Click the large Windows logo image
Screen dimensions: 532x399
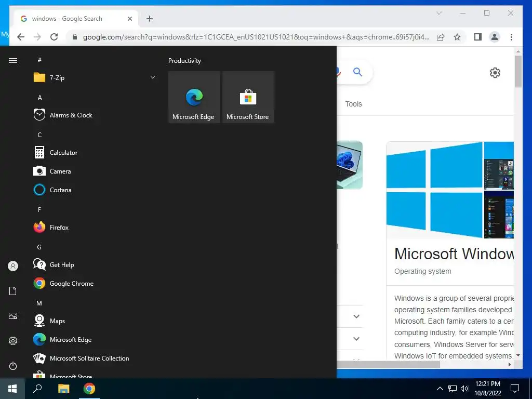tap(434, 190)
